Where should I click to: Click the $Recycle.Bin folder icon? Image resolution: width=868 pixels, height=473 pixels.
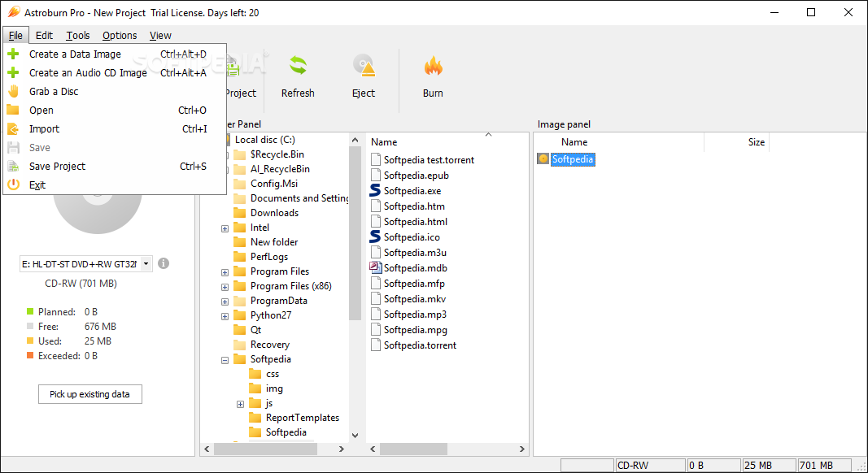pyautogui.click(x=239, y=154)
